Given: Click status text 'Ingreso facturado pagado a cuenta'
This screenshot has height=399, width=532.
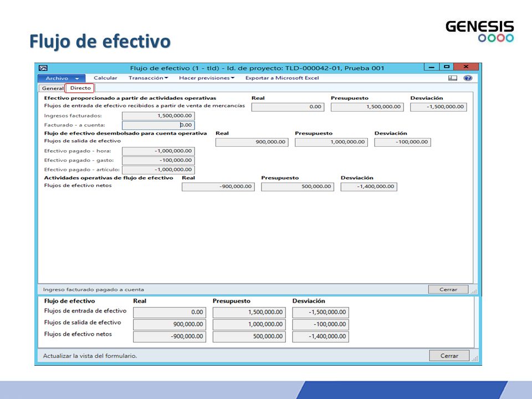Looking at the screenshot, I should 93,290.
